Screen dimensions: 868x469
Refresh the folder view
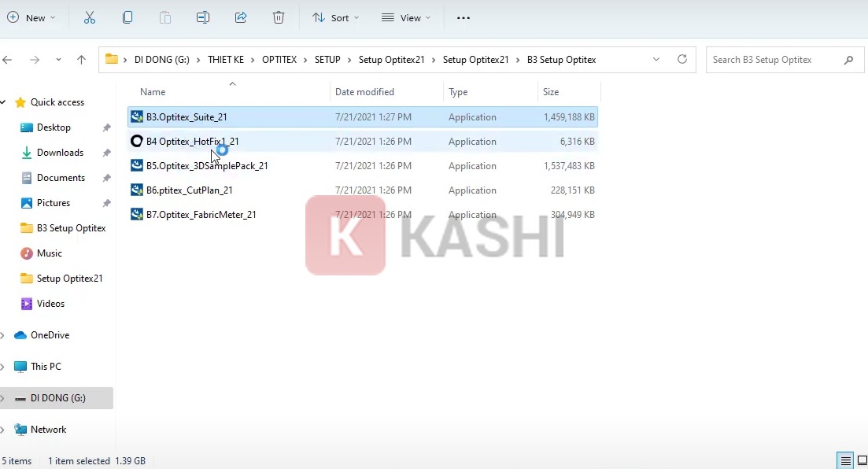point(681,59)
